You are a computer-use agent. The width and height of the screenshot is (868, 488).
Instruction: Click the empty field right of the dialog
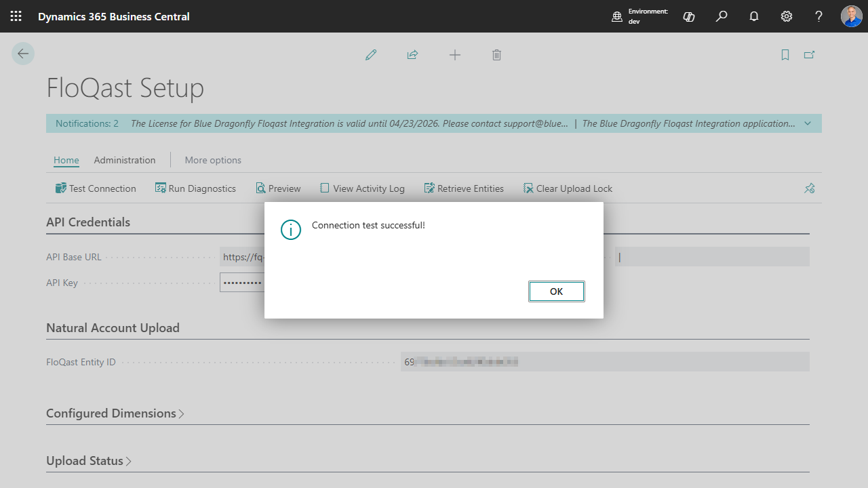pos(712,257)
